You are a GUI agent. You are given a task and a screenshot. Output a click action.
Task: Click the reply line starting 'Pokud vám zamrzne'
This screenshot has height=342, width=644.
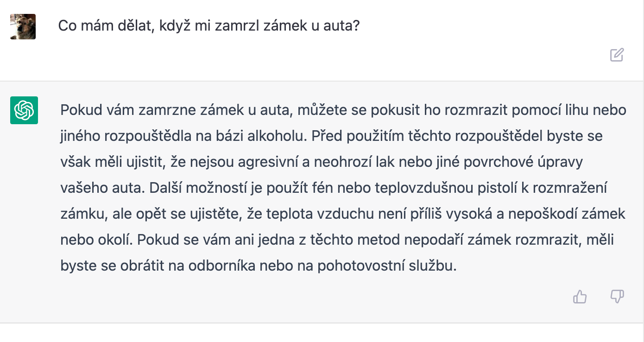coord(343,110)
